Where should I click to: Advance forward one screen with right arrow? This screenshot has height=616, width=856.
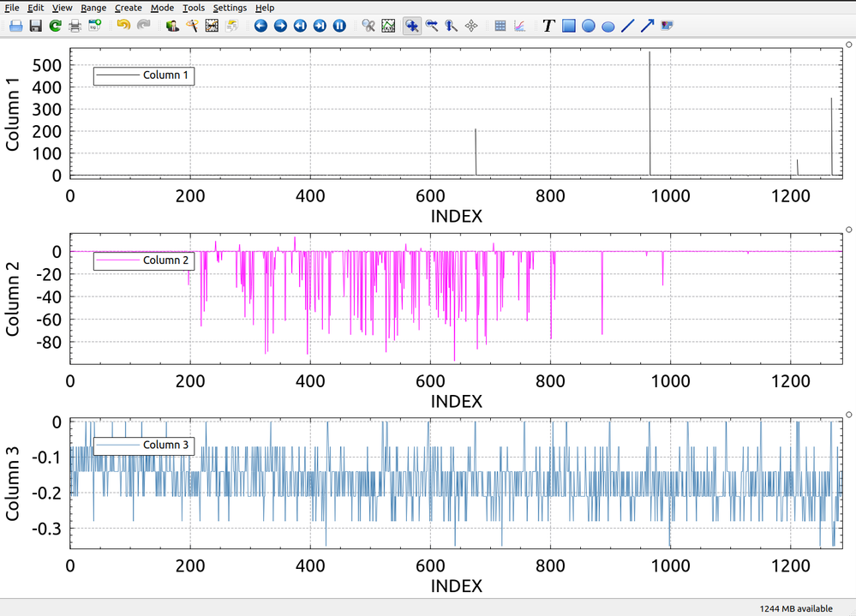[280, 27]
